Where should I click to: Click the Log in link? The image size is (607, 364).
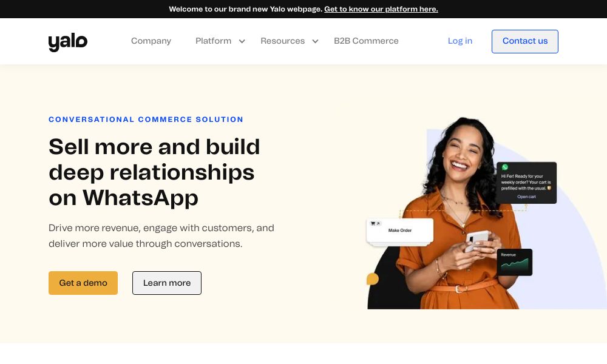tap(460, 41)
